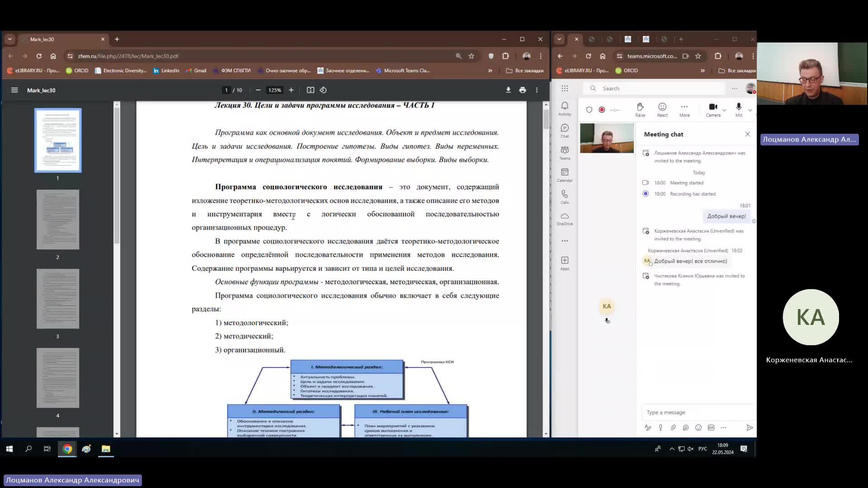
Task: Open Teams app launcher grid
Action: 565,89
